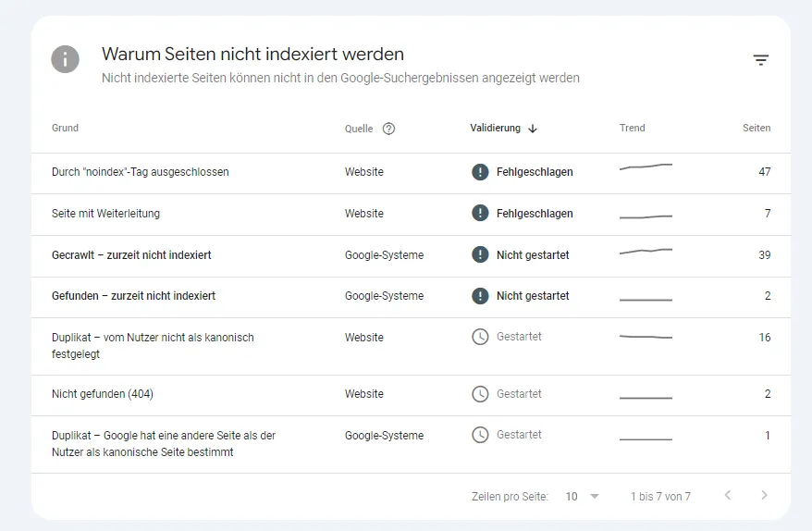Click the clock icon in Nicht gefunden (404) row
Image resolution: width=812 pixels, height=531 pixels.
coord(480,394)
